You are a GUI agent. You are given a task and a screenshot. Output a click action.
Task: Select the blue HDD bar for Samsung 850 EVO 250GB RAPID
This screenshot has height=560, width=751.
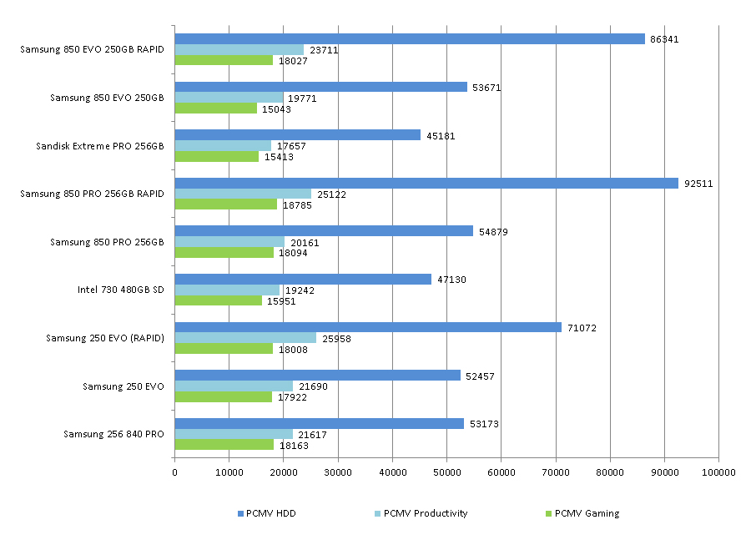tap(410, 38)
